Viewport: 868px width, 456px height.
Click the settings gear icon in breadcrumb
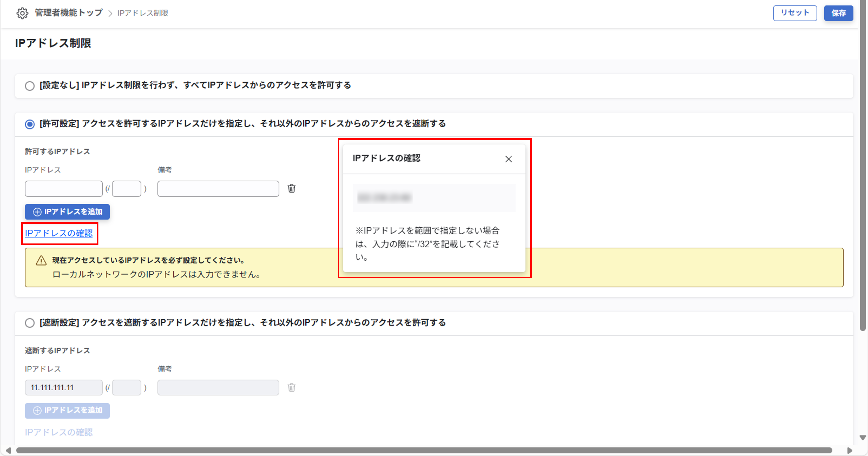click(22, 13)
